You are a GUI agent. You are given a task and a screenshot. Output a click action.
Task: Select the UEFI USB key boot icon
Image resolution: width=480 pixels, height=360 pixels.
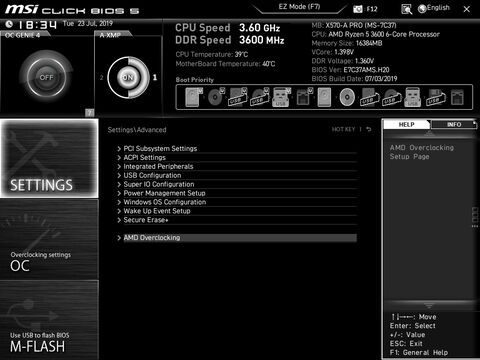click(x=281, y=97)
